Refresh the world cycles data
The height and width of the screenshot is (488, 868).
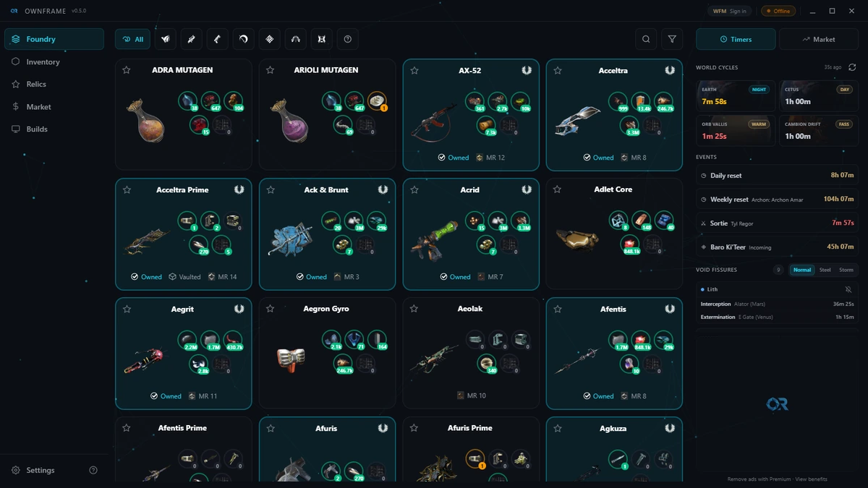(852, 67)
